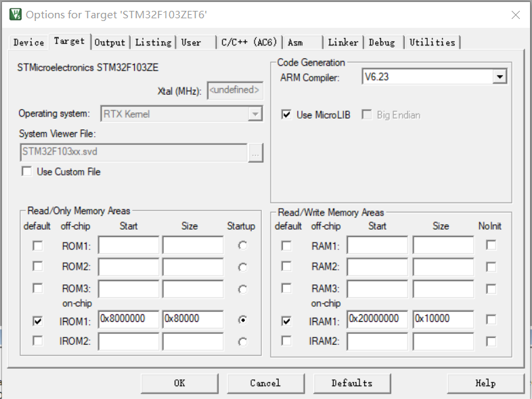532x399 pixels.
Task: Edit the IROM1 Size value 0x80000
Action: pyautogui.click(x=193, y=319)
